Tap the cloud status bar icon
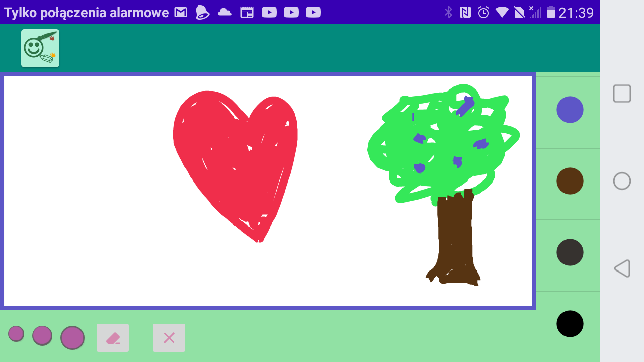 (x=225, y=12)
